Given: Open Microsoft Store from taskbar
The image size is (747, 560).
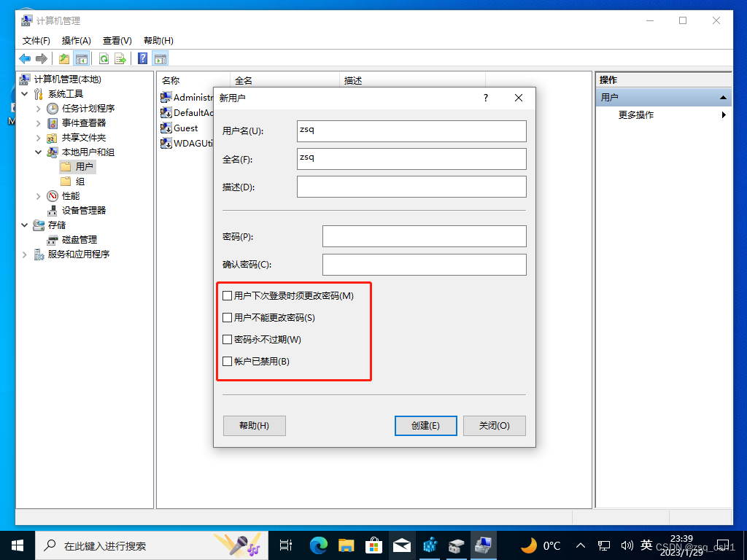Looking at the screenshot, I should (x=374, y=545).
